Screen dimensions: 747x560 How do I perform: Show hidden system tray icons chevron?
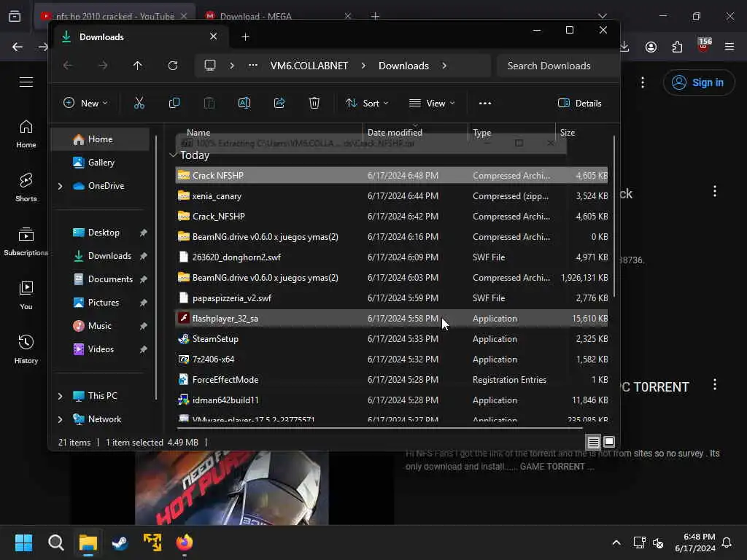(616, 542)
